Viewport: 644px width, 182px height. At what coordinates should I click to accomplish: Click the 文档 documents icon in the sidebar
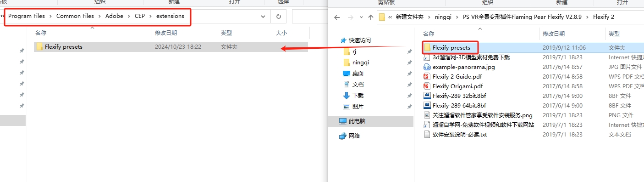(x=347, y=85)
